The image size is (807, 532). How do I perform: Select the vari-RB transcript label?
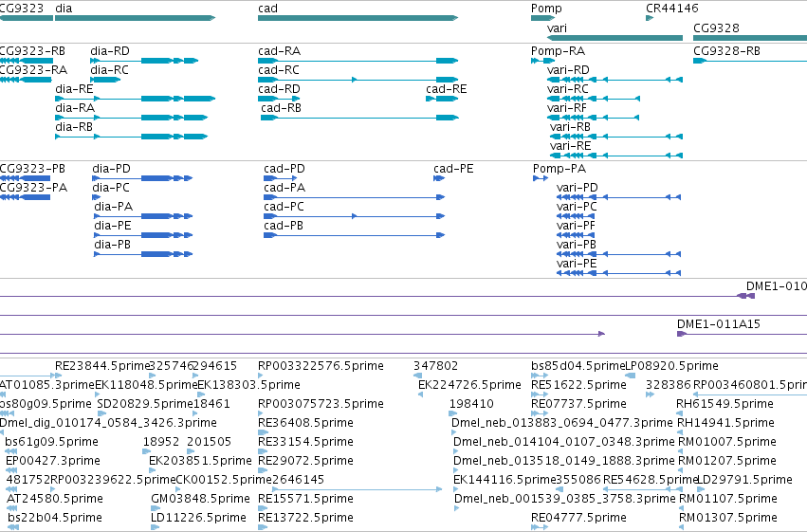pyautogui.click(x=570, y=127)
